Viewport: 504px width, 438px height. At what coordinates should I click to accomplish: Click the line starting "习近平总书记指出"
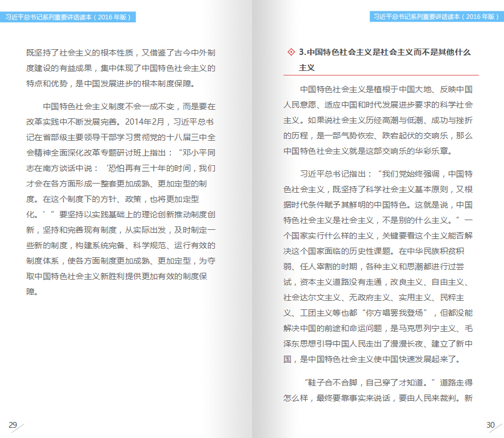pos(386,174)
